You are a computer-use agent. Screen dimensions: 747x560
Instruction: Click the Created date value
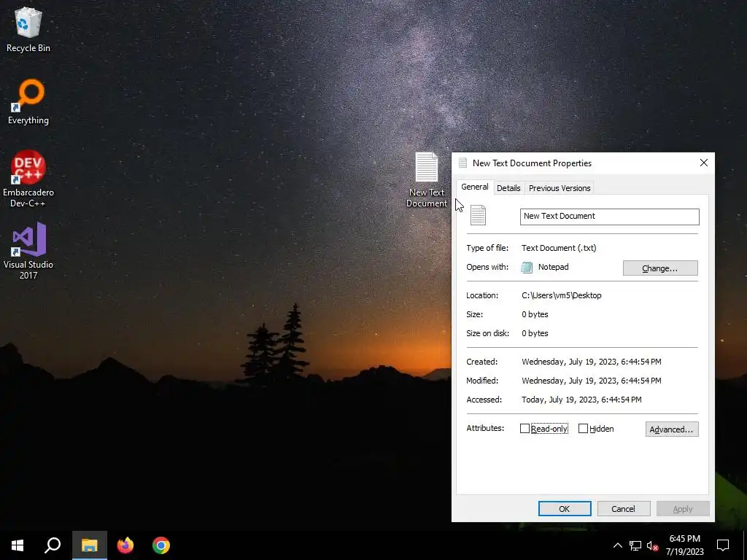click(x=591, y=362)
